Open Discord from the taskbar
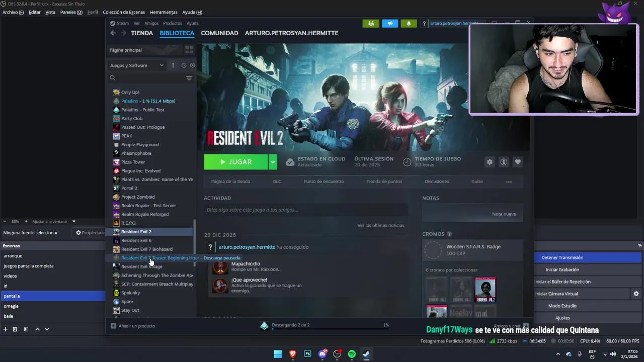The height and width of the screenshot is (362, 644). (x=323, y=354)
